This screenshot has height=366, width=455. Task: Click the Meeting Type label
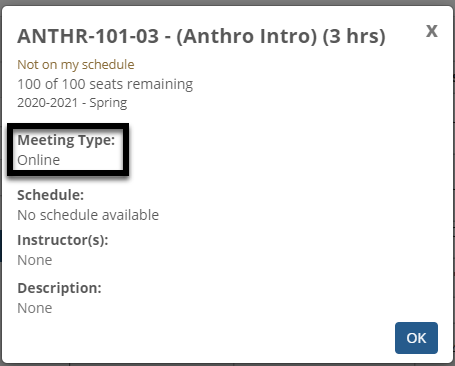point(66,140)
